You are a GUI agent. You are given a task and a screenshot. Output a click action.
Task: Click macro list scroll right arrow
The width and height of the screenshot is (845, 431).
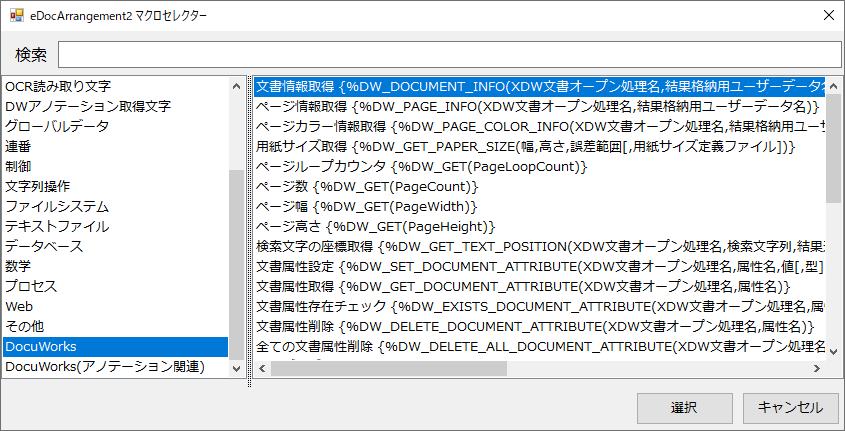(817, 369)
